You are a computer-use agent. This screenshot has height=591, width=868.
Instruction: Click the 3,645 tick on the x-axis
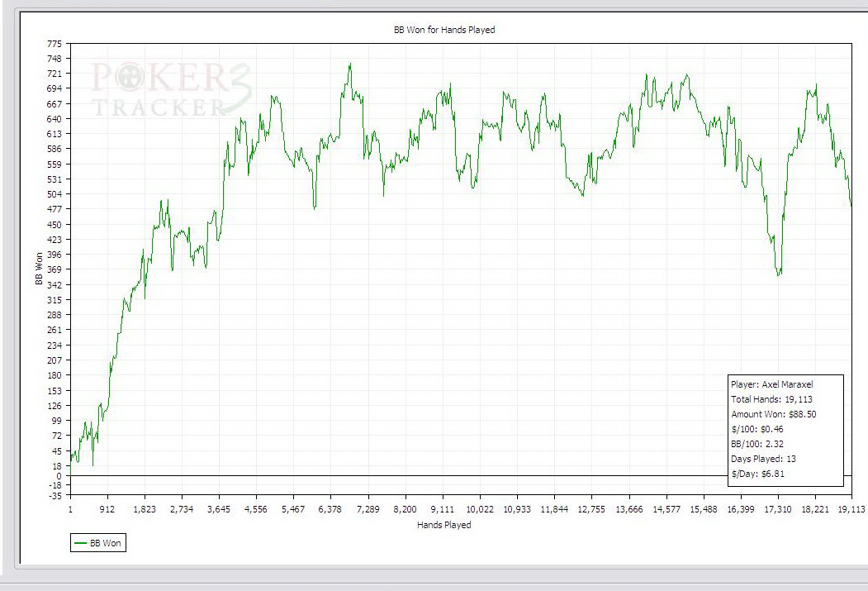pyautogui.click(x=218, y=510)
